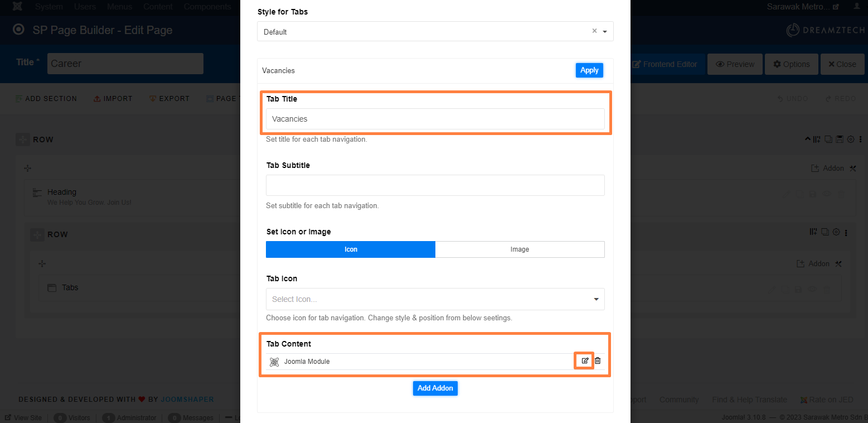
Task: Open the user account icon menu
Action: (x=856, y=7)
